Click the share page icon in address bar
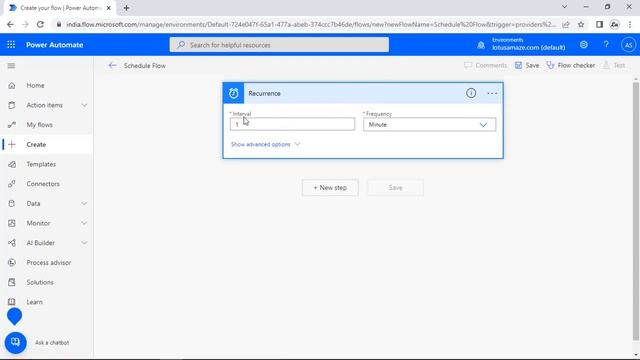 [x=566, y=24]
